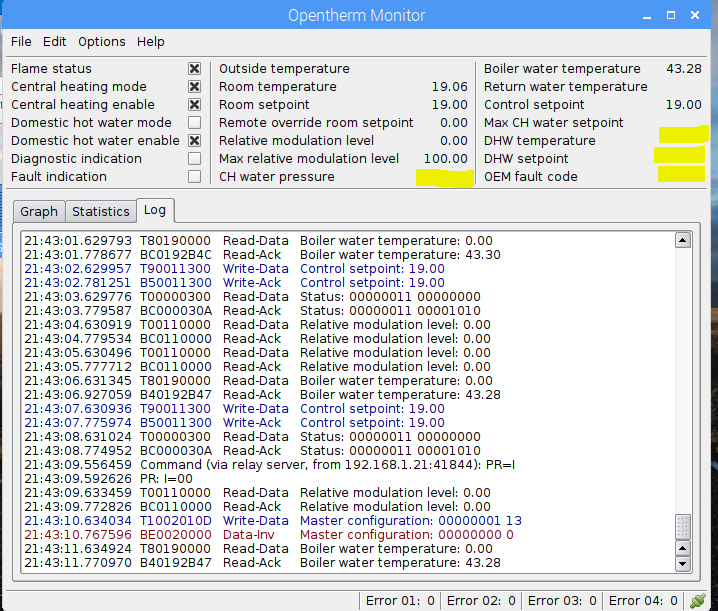Click the Outside temperature label
This screenshot has width=718, height=611.
point(284,69)
